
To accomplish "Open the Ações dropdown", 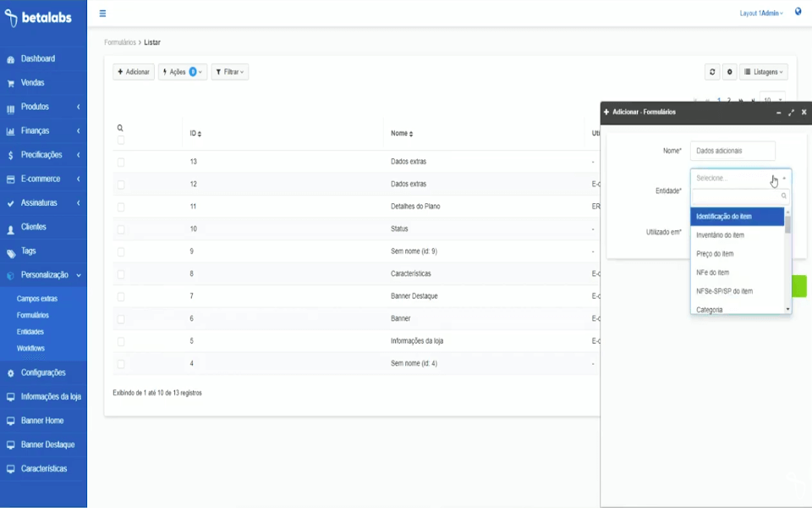I will (x=183, y=72).
